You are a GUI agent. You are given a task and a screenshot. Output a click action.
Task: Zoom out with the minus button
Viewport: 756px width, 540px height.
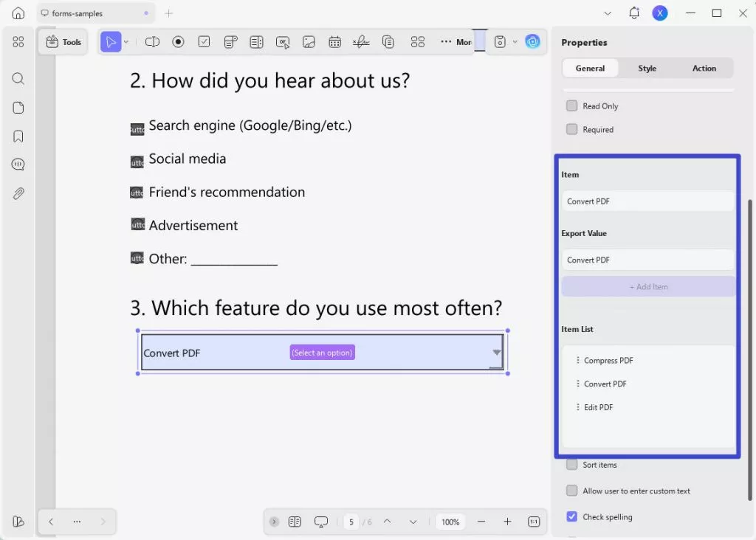481,522
